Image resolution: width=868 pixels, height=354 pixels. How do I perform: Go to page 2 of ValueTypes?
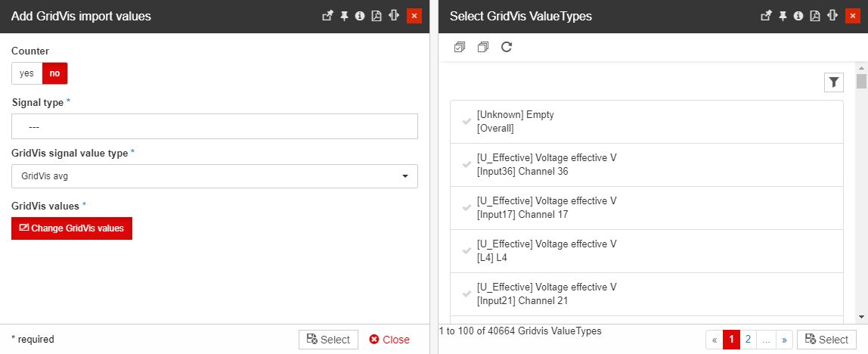pos(748,340)
